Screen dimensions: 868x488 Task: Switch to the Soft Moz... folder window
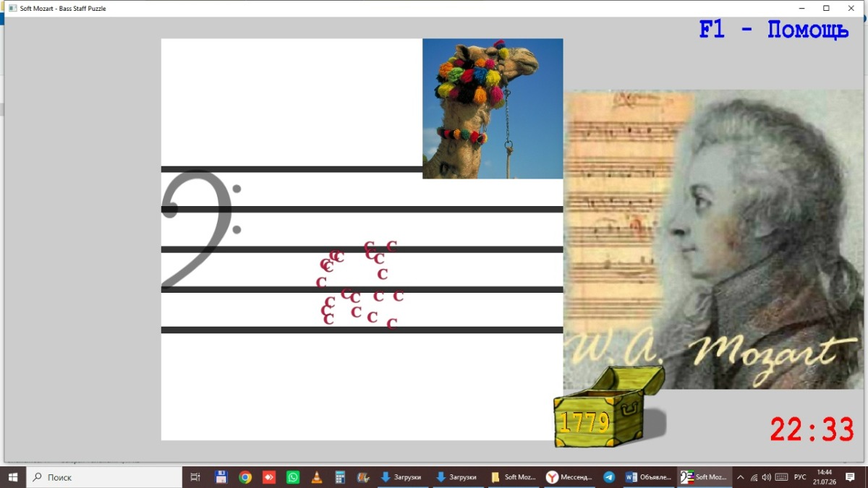click(x=512, y=477)
